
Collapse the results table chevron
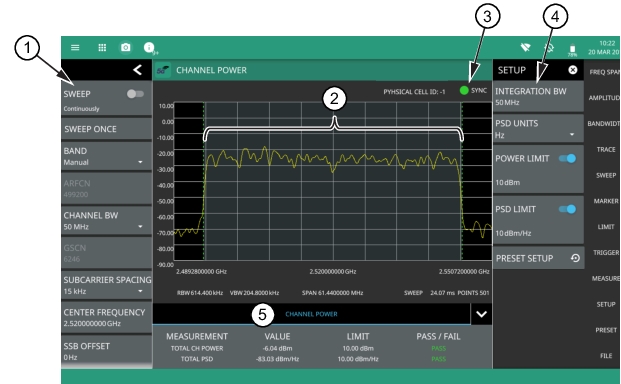482,314
